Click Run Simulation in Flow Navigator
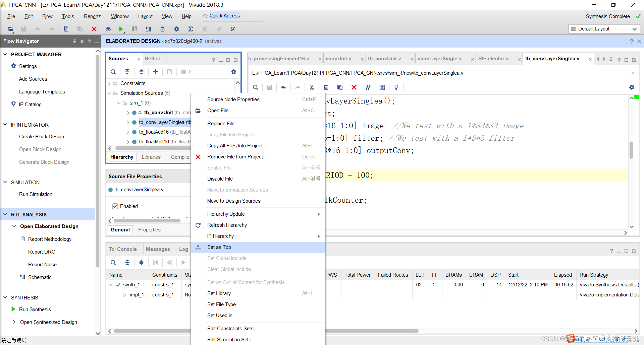This screenshot has width=644, height=345. tap(36, 194)
